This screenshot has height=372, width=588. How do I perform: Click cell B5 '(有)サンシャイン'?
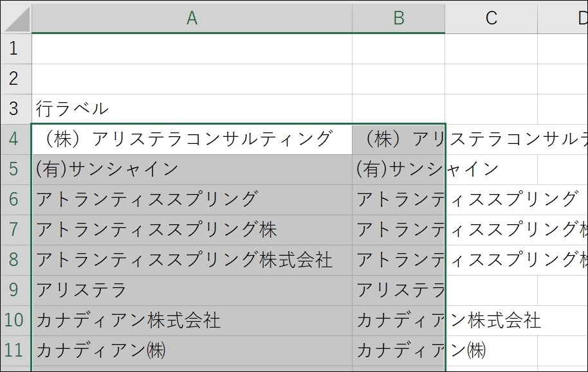coord(399,170)
